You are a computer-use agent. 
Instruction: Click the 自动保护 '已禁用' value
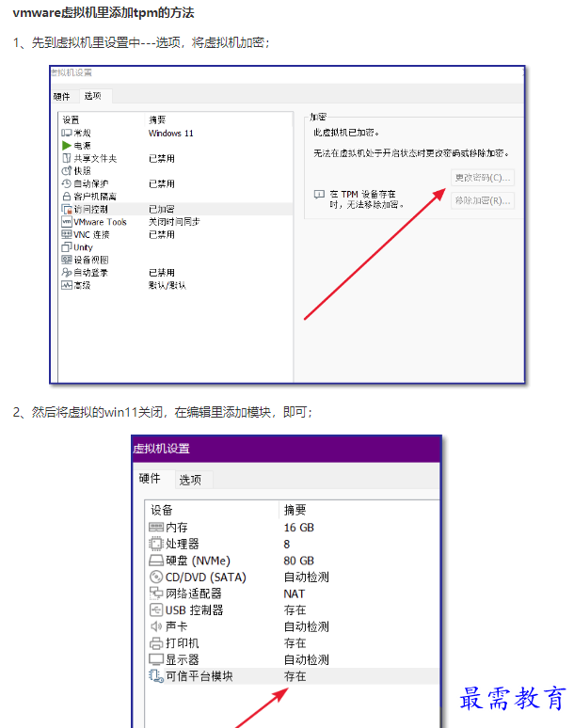tap(161, 183)
